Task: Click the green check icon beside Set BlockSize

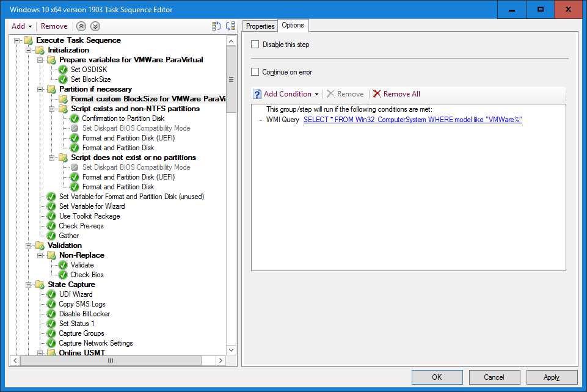Action: (63, 79)
